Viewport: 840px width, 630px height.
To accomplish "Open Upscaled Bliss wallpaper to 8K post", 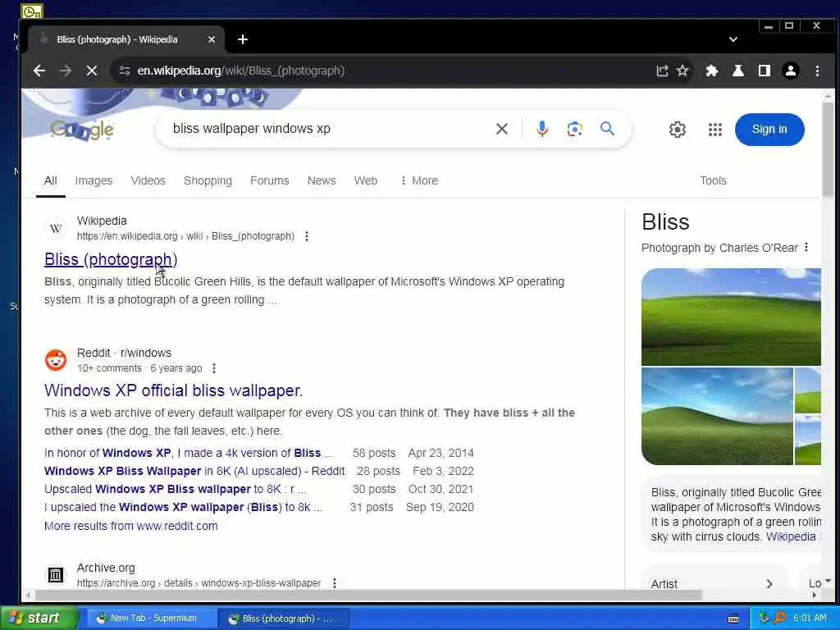I will [x=176, y=489].
